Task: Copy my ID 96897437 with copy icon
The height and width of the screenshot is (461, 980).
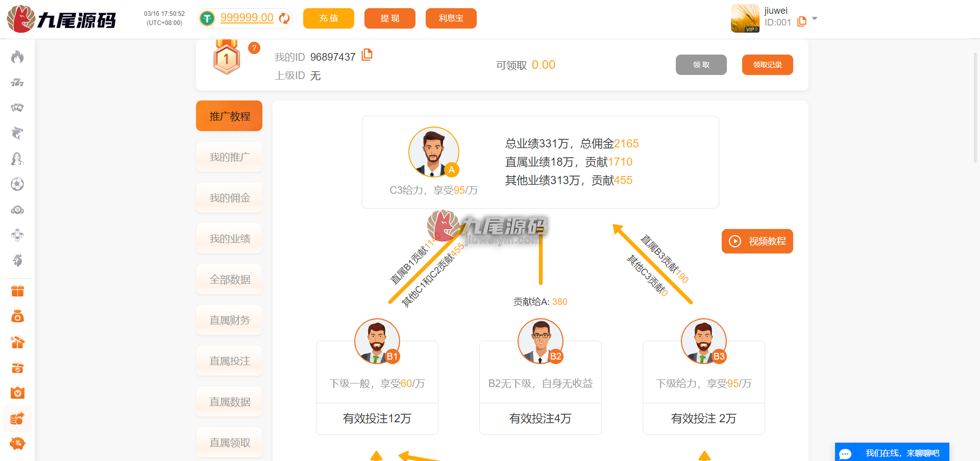Action: pos(367,55)
